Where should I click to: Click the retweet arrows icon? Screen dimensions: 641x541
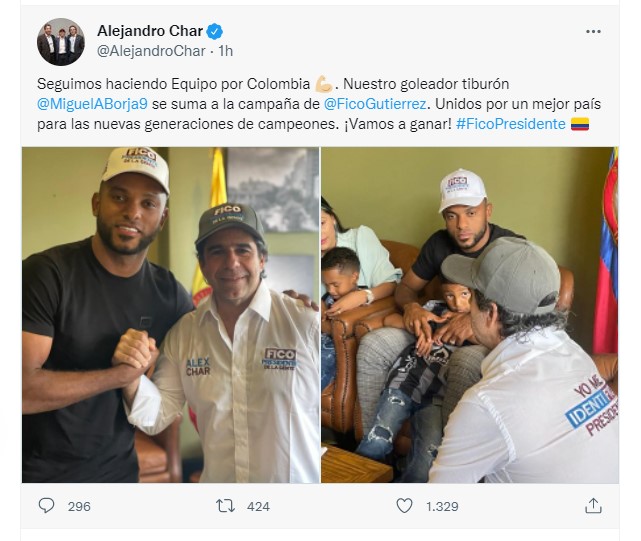225,506
